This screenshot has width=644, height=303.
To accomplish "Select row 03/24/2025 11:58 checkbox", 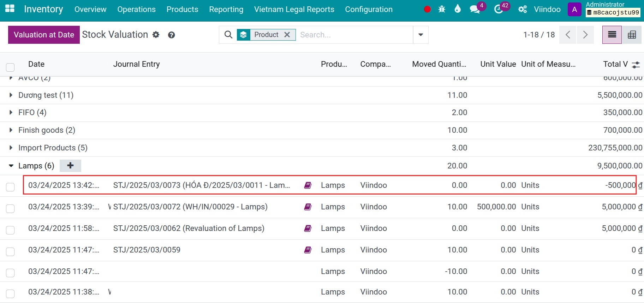I will click(x=10, y=230).
